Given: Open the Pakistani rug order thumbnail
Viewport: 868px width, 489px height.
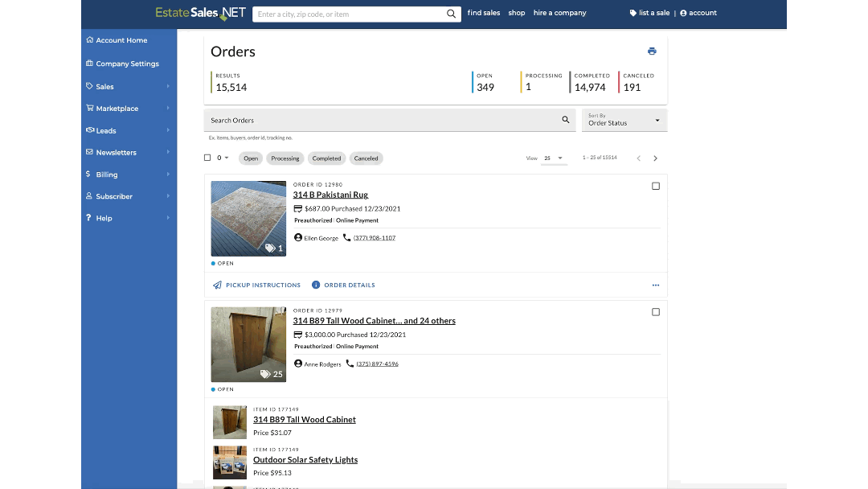Looking at the screenshot, I should [x=248, y=218].
